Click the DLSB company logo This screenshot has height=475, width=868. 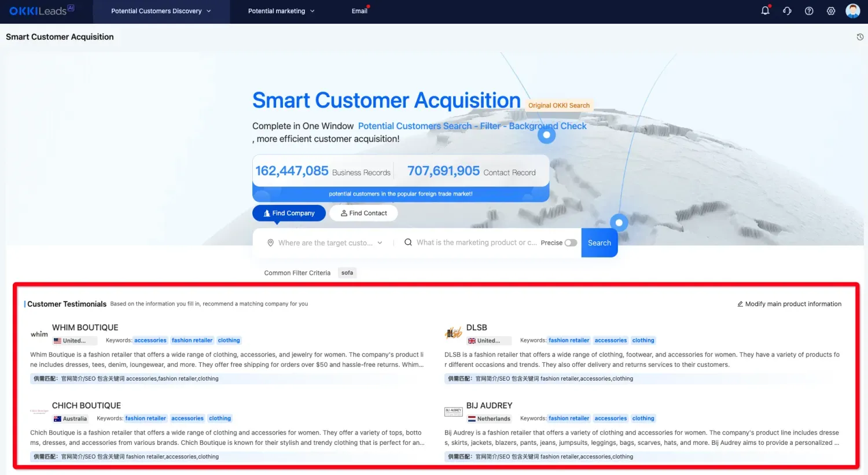pos(454,333)
